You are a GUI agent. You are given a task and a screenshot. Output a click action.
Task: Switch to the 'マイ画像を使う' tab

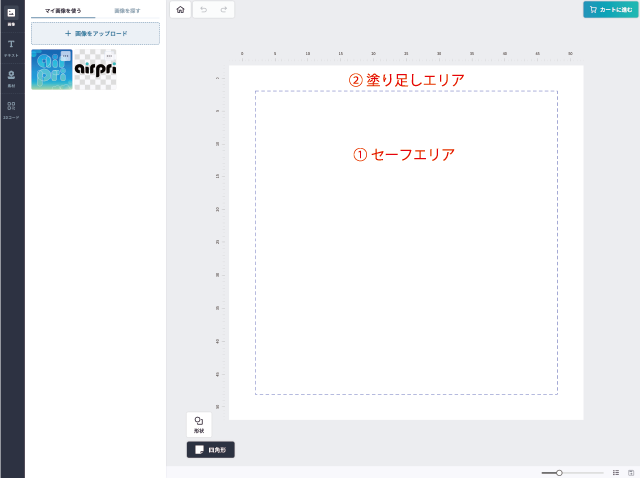point(63,11)
